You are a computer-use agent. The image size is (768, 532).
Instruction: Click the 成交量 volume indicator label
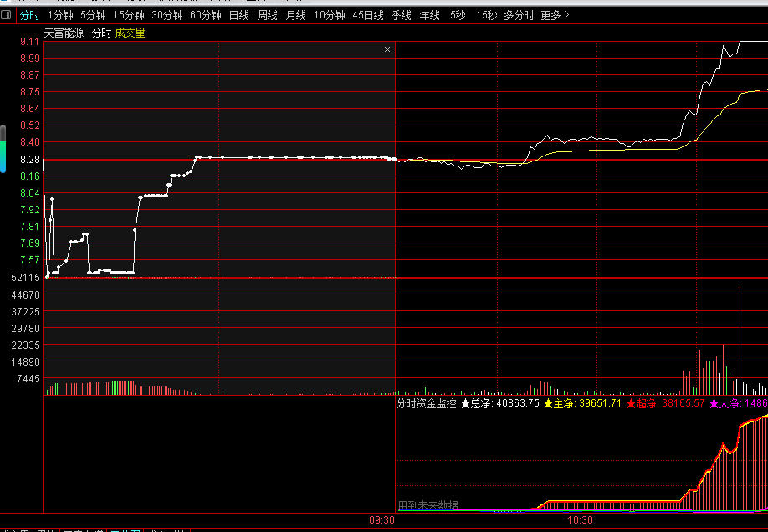[130, 33]
